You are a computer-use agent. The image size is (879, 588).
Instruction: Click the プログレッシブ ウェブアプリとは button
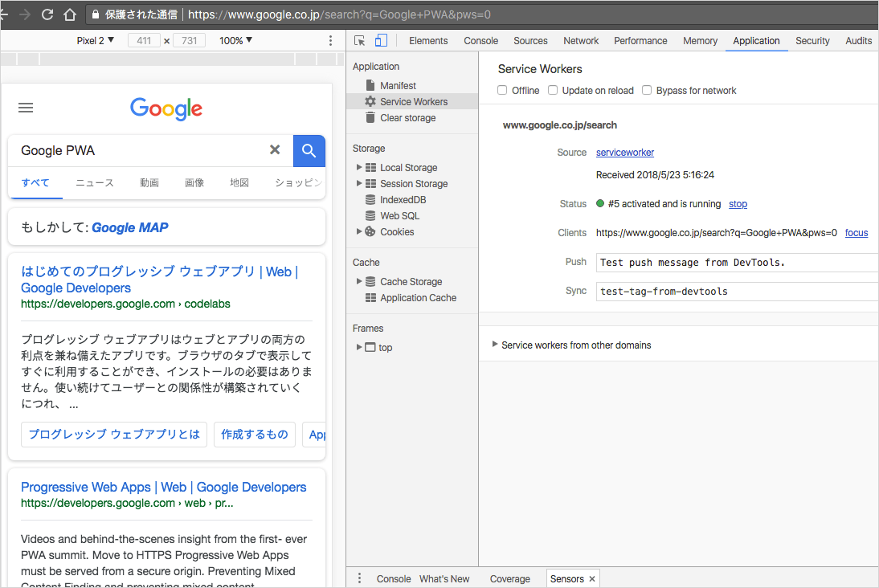point(114,435)
